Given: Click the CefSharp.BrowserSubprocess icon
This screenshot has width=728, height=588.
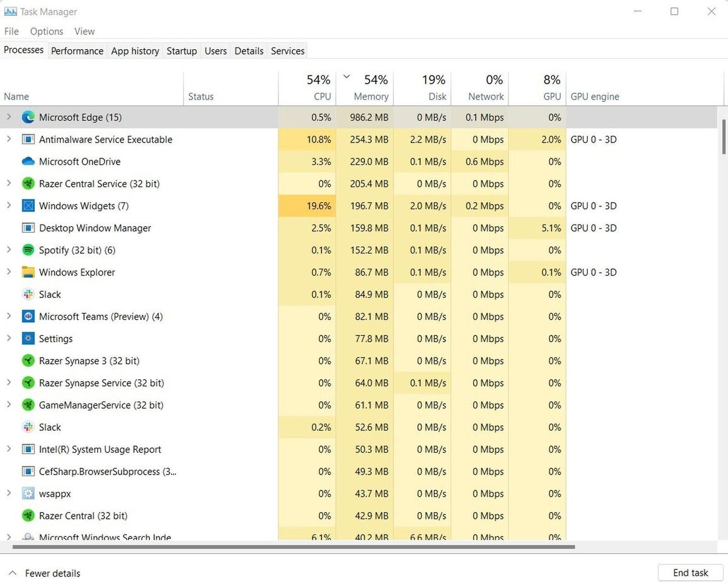Looking at the screenshot, I should [x=28, y=471].
